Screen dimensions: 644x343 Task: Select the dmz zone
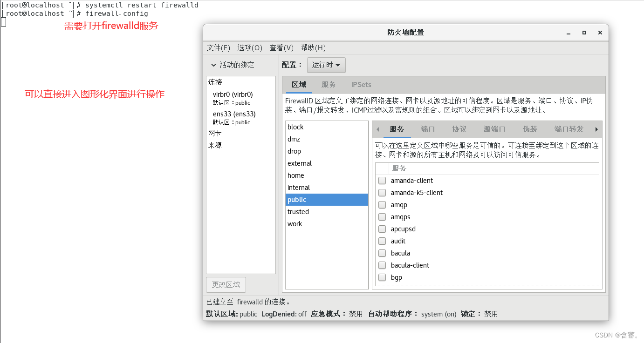[x=327, y=139]
